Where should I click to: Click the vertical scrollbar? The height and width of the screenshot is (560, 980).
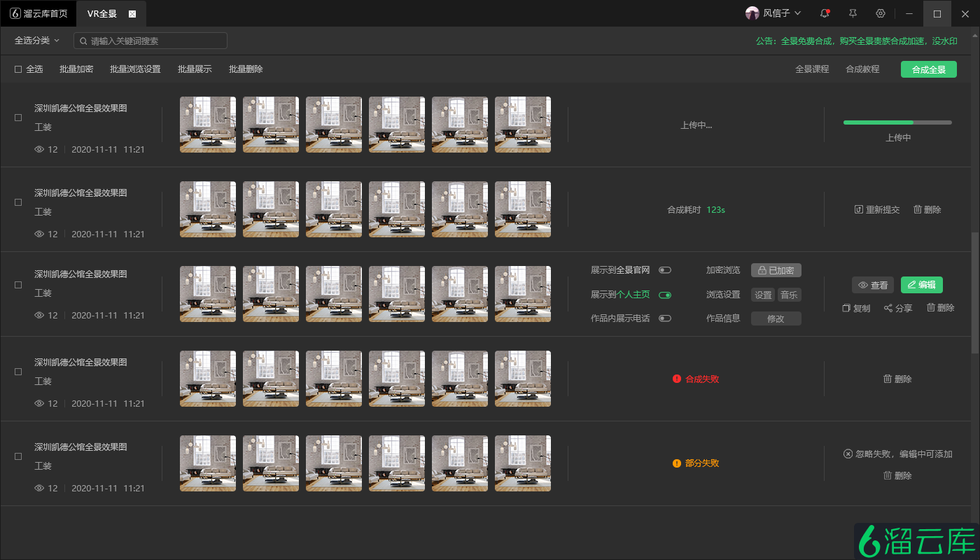(975, 293)
